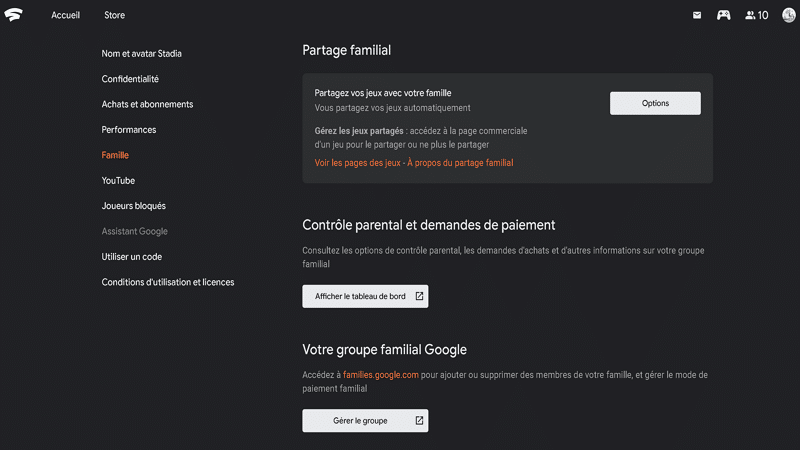Click the Gérer le groupe button

coord(365,420)
